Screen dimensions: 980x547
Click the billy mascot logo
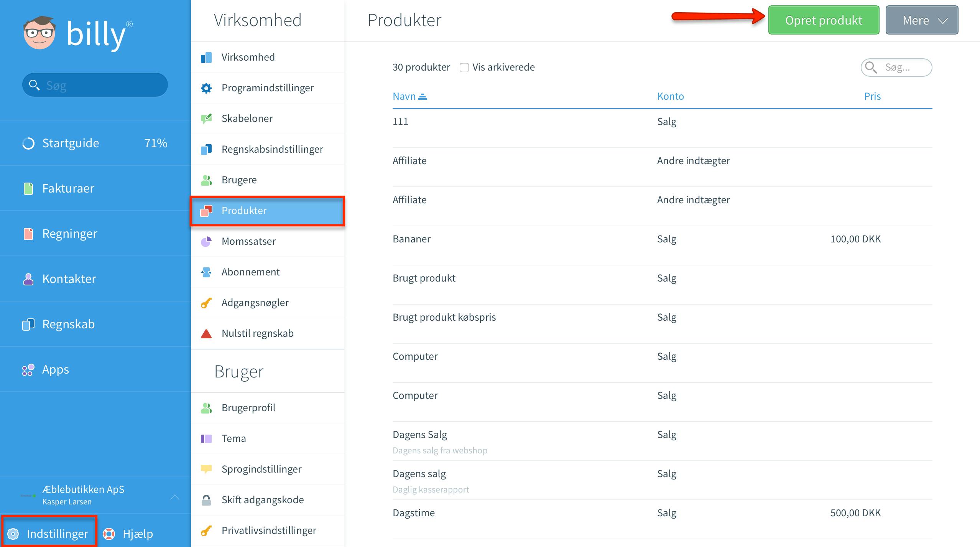coord(39,33)
